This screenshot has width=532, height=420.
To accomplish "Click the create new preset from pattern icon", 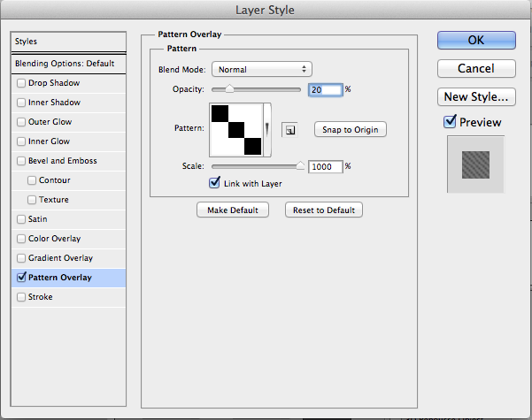I will 289,130.
